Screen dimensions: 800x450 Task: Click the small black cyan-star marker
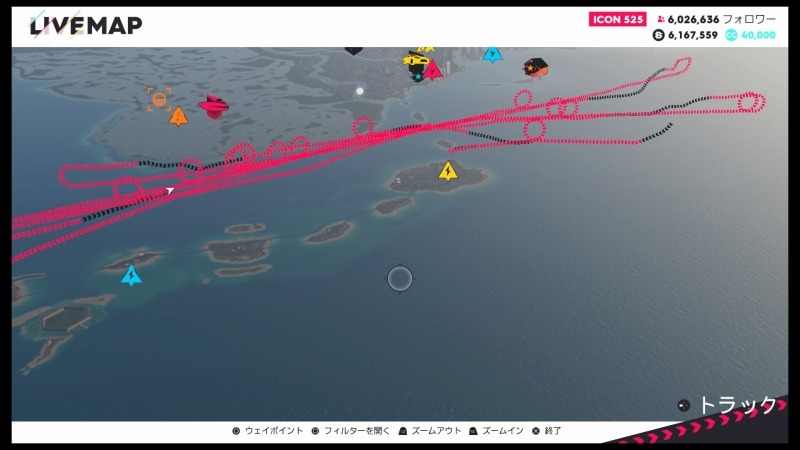click(418, 77)
